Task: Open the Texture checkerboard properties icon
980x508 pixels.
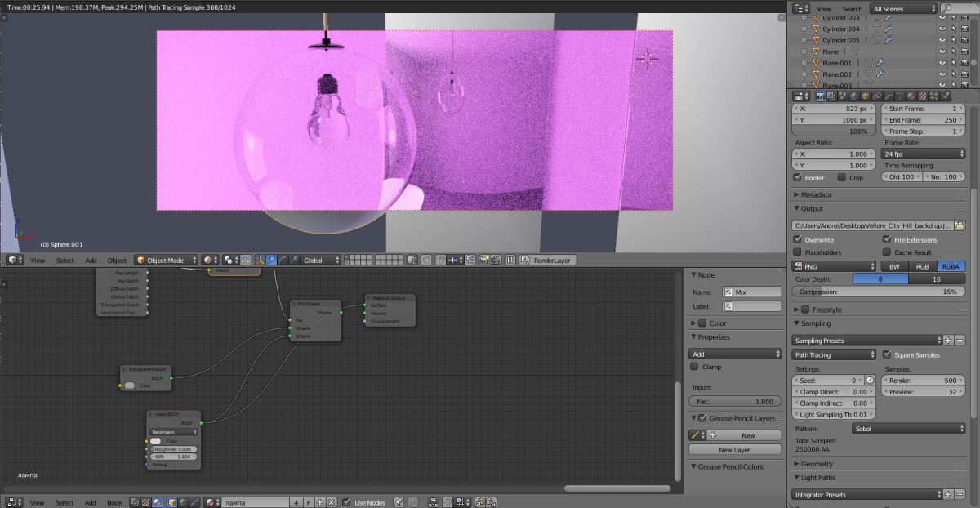Action: (x=923, y=96)
